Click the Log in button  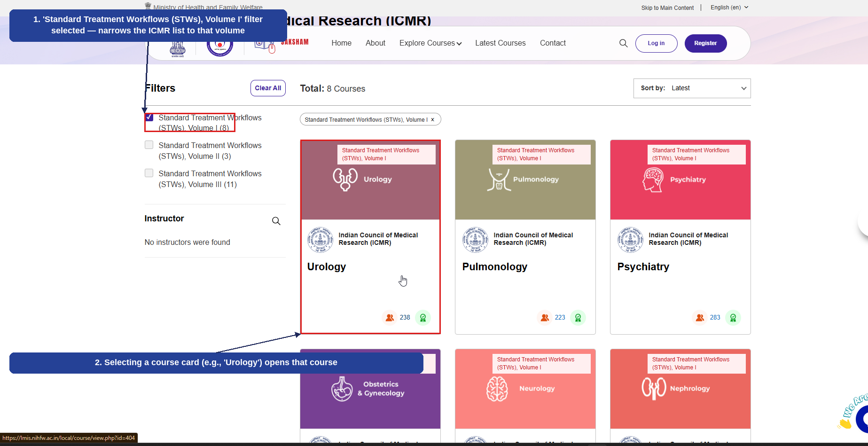click(656, 43)
